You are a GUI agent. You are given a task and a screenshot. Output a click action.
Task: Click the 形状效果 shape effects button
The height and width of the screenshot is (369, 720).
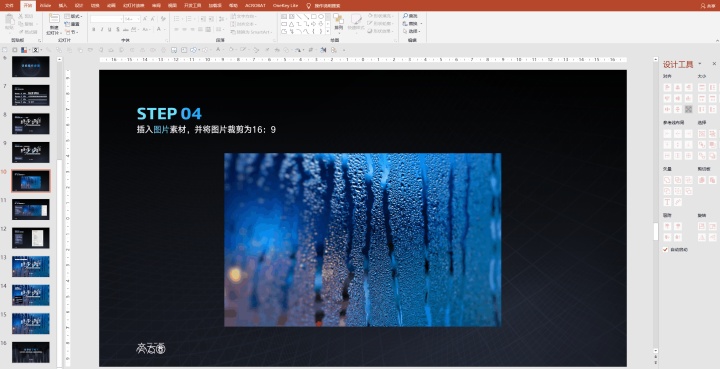point(380,31)
